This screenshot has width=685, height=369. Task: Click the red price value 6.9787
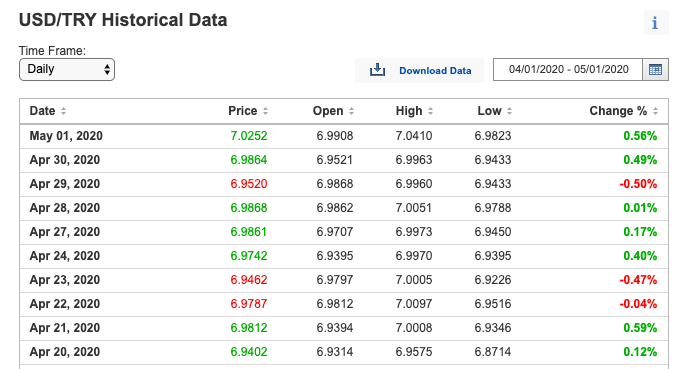[249, 304]
